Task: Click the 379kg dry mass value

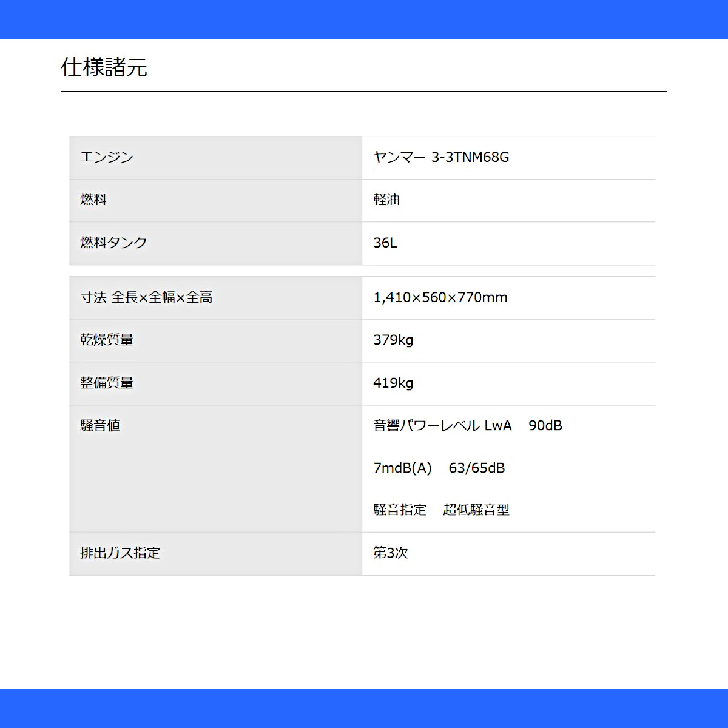Action: [x=393, y=340]
